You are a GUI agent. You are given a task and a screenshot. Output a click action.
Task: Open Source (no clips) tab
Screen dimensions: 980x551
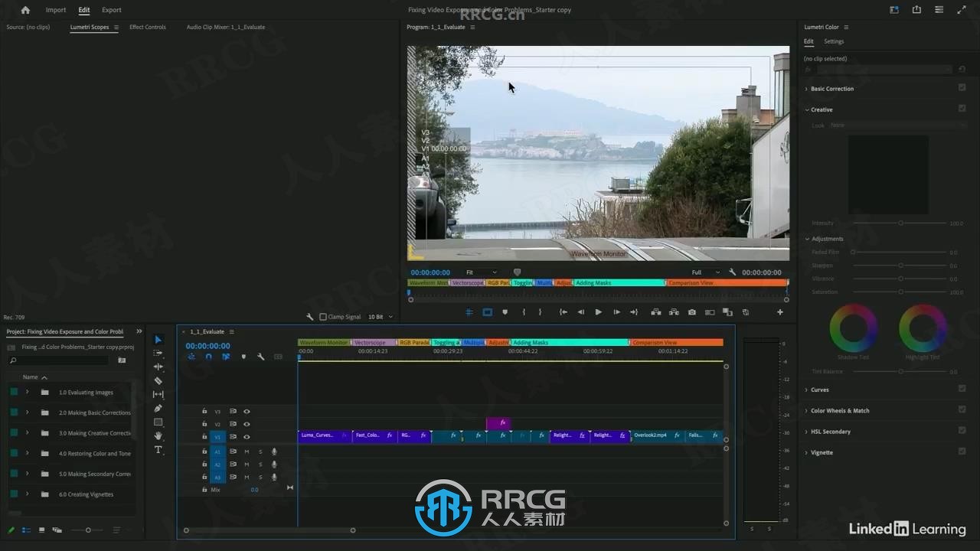[x=28, y=27]
